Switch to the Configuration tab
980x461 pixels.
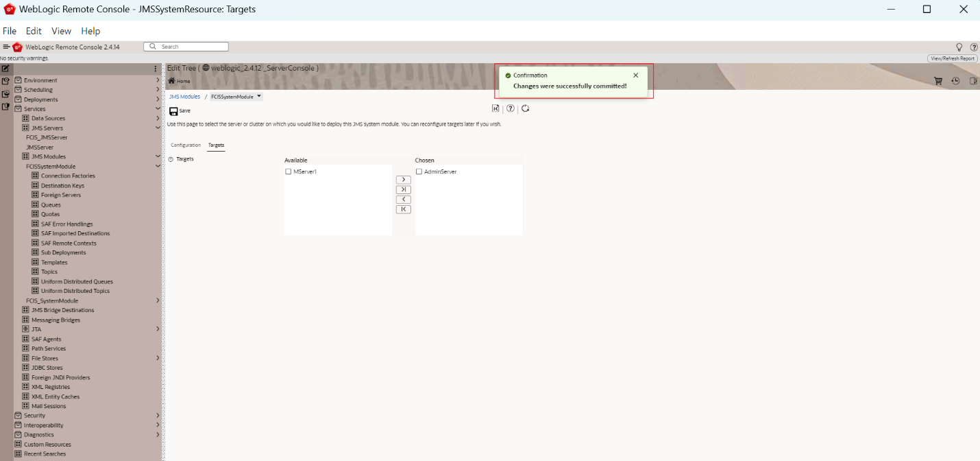(186, 145)
